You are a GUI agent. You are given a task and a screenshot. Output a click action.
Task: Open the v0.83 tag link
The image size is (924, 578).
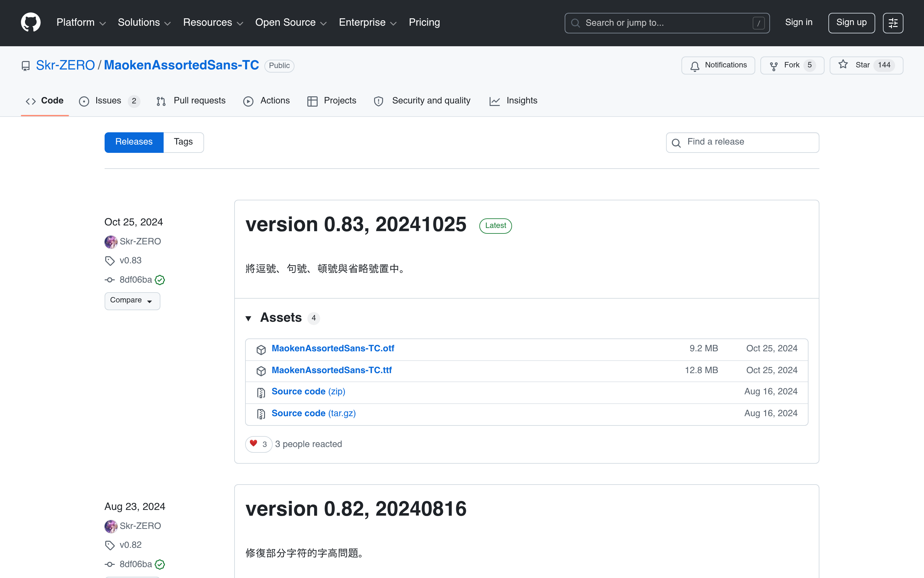pos(131,261)
